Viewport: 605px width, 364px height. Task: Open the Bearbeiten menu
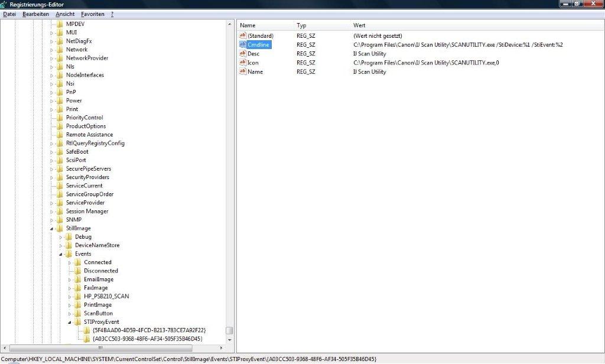[x=37, y=14]
